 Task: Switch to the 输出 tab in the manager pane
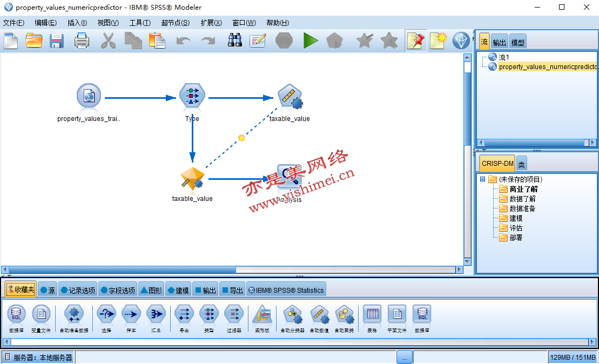pyautogui.click(x=499, y=43)
